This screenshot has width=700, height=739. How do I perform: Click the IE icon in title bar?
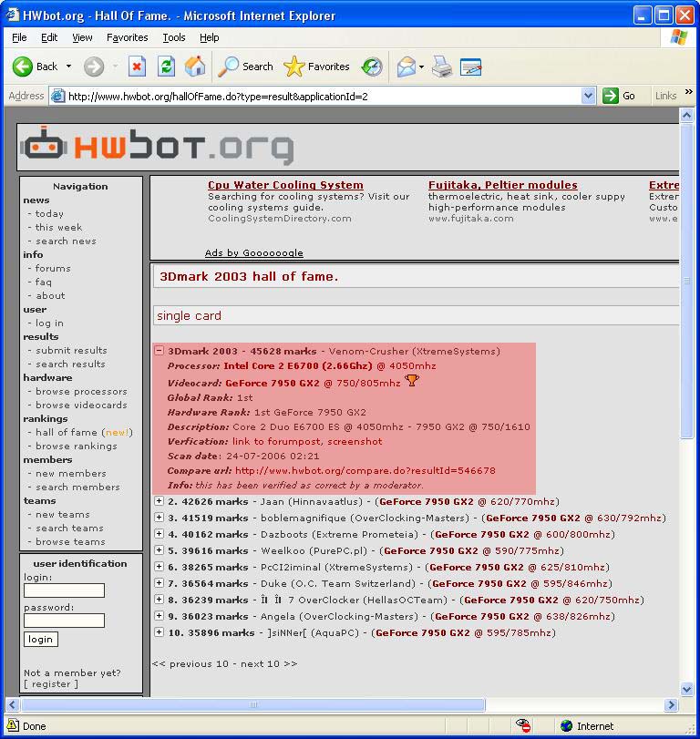13,15
